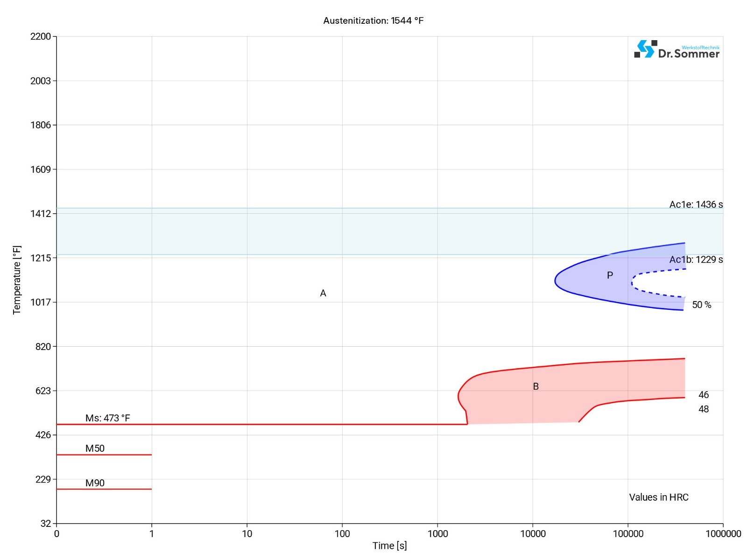Click the M50 line label
This screenshot has width=747, height=560.
point(95,448)
